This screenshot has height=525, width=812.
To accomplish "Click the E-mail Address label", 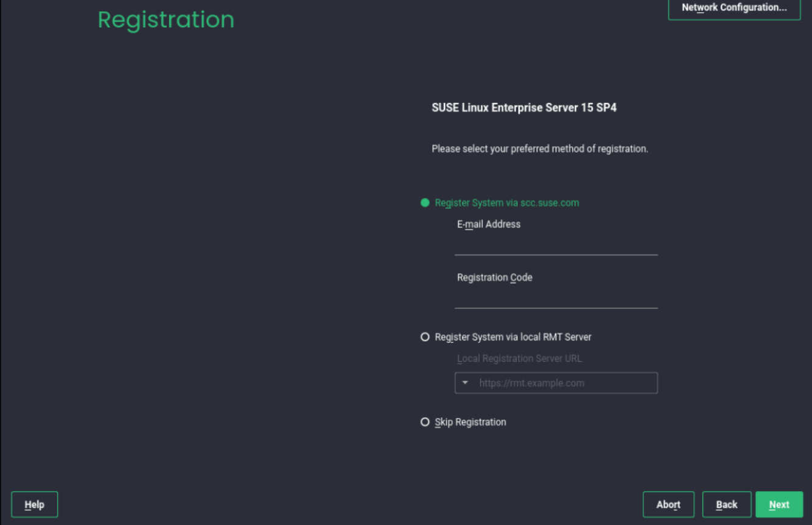I will point(489,224).
